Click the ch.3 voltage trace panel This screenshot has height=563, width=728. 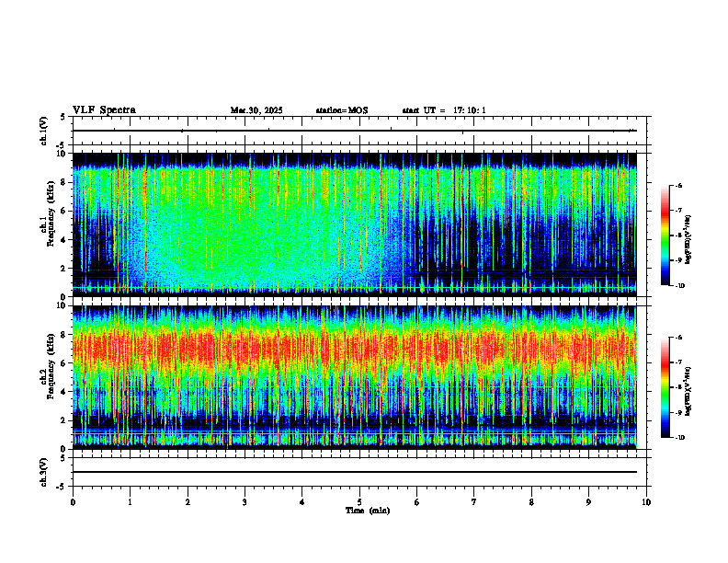(359, 472)
